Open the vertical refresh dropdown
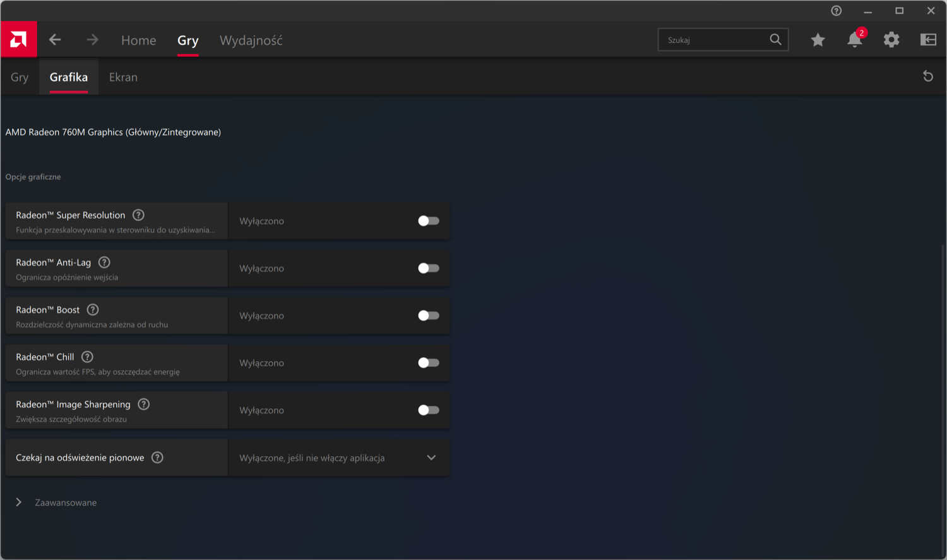Viewport: 947px width, 560px height. coord(339,458)
